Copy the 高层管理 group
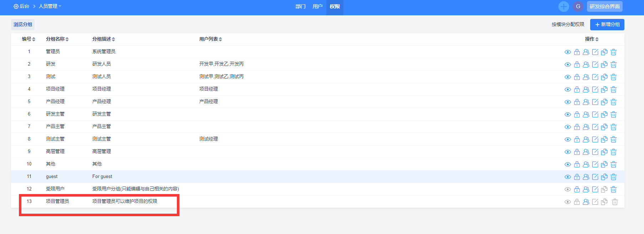 click(x=604, y=152)
